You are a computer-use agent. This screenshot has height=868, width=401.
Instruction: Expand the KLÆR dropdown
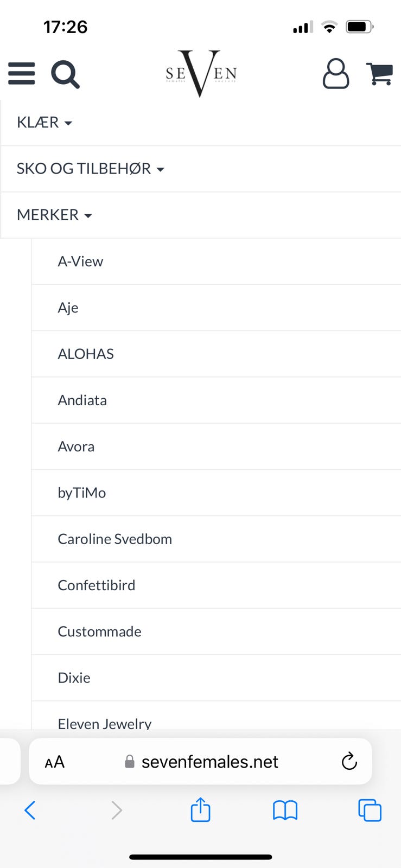pos(44,123)
